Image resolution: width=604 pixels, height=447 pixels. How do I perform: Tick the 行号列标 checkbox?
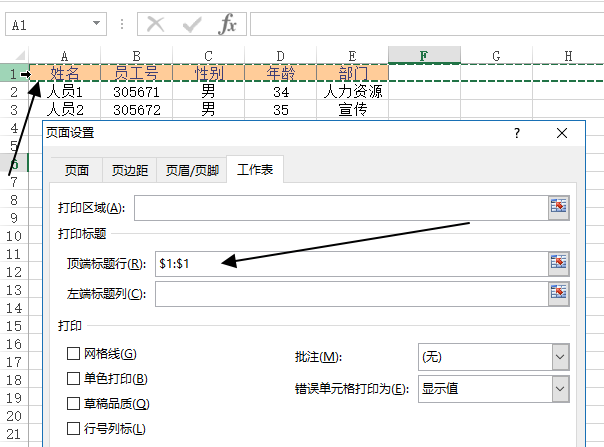coord(73,429)
